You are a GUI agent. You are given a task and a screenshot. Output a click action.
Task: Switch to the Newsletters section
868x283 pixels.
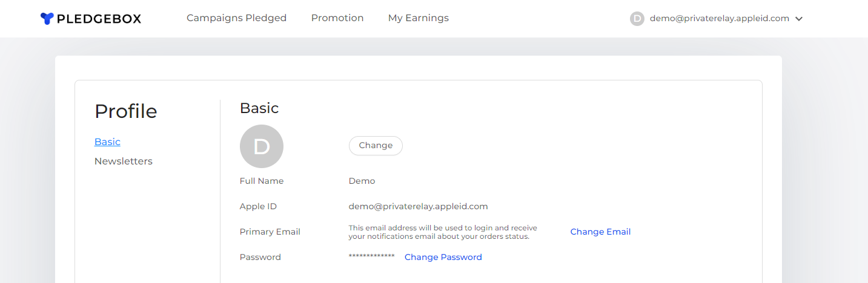[x=124, y=161]
